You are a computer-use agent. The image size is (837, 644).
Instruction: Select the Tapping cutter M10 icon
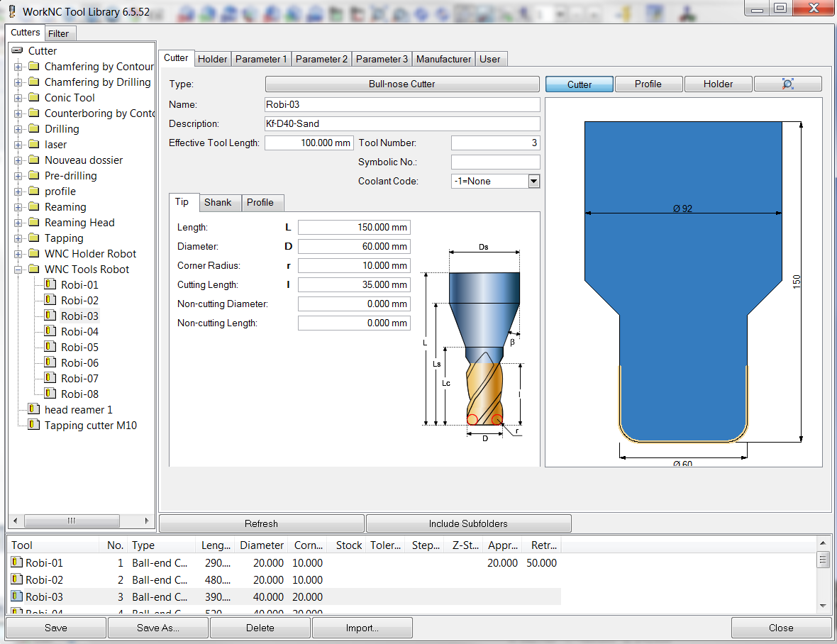(x=33, y=426)
